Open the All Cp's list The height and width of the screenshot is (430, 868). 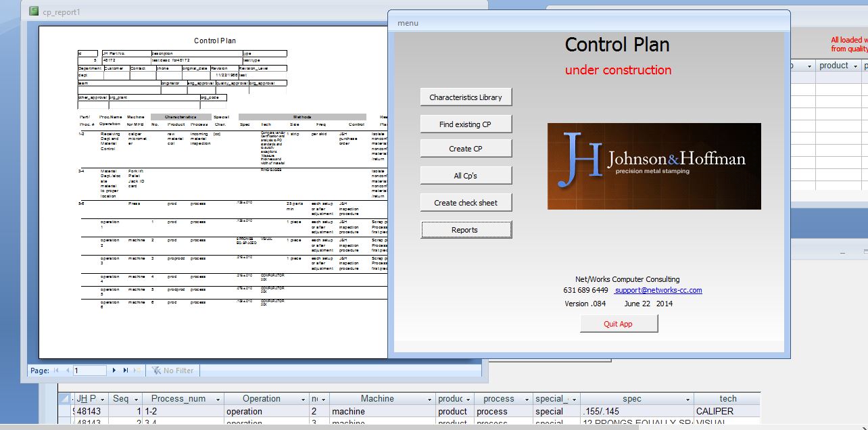tap(466, 176)
